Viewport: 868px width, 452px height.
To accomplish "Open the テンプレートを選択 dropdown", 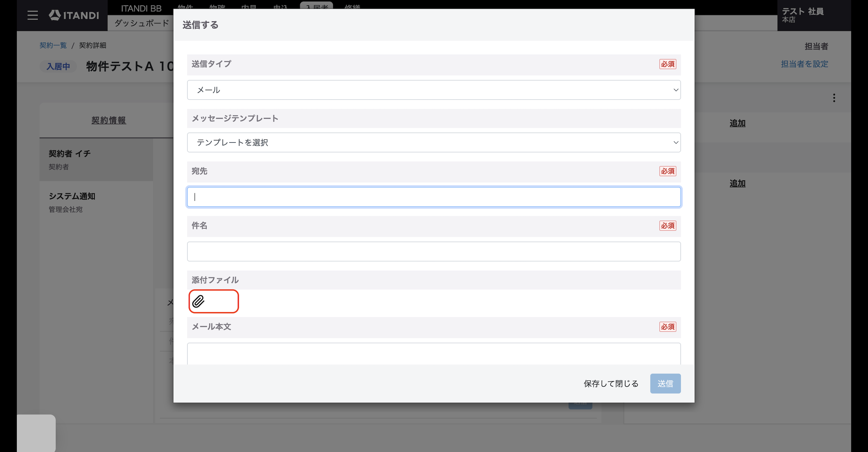I will 434,143.
